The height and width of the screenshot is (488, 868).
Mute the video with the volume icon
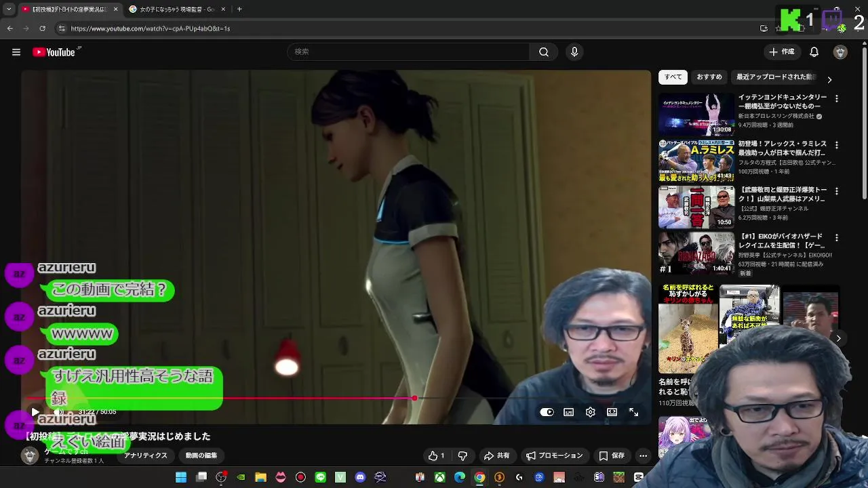(58, 412)
